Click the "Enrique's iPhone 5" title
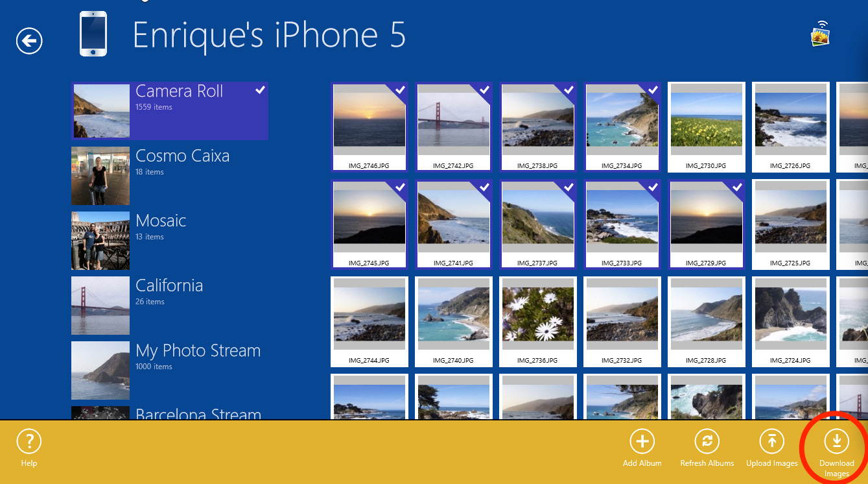868x484 pixels. pyautogui.click(x=269, y=34)
